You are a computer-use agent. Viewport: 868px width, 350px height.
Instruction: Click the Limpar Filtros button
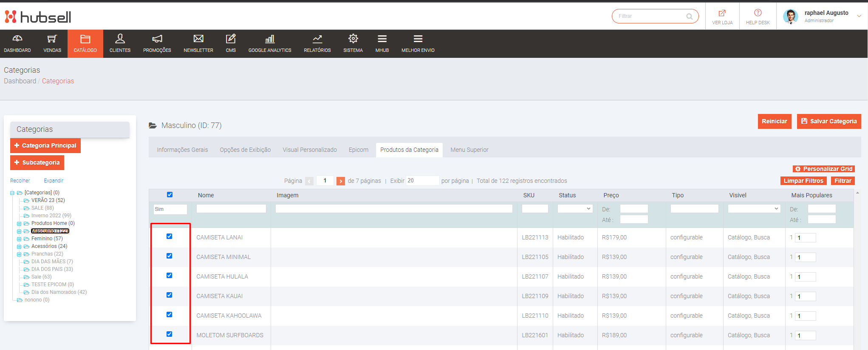click(803, 181)
